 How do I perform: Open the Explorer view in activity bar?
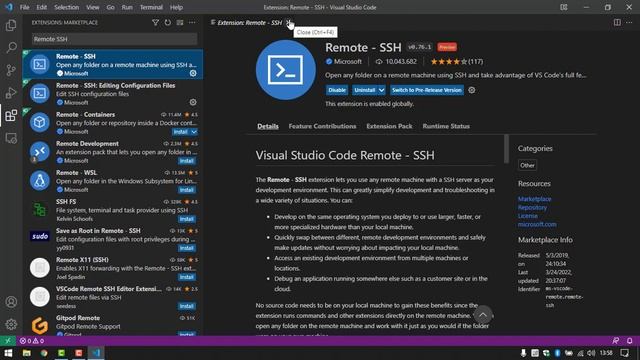[x=11, y=25]
